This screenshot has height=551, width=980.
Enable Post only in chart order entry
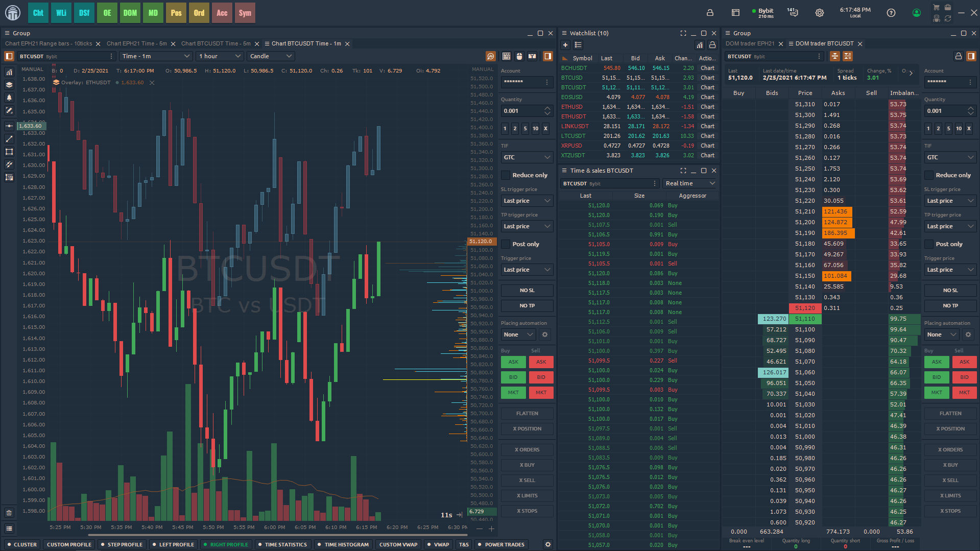tap(506, 244)
